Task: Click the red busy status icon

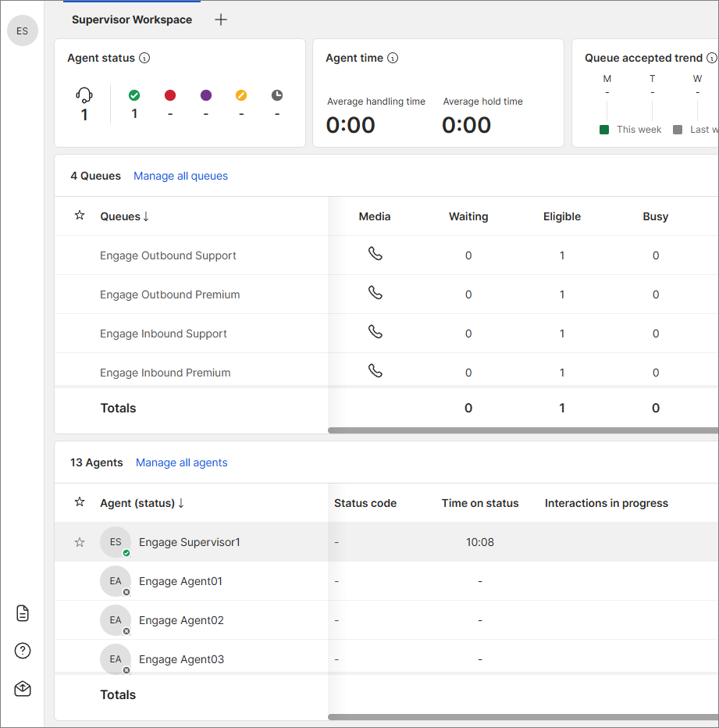Action: point(170,95)
